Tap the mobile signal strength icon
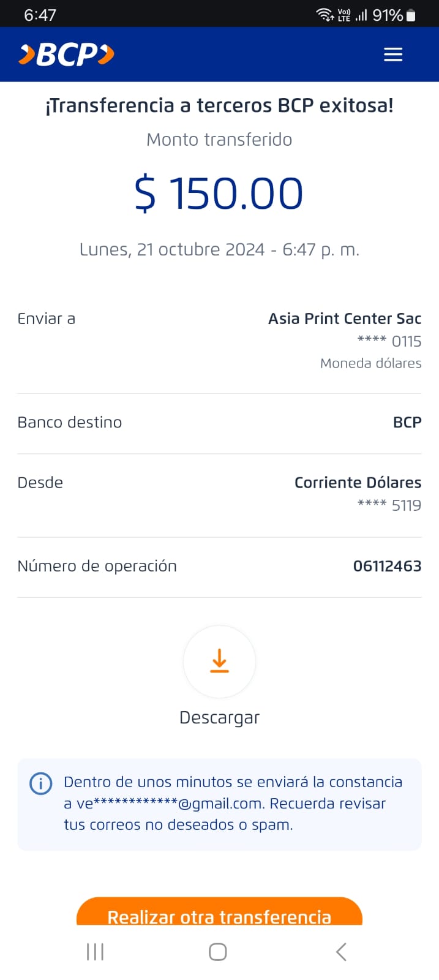 click(x=361, y=15)
